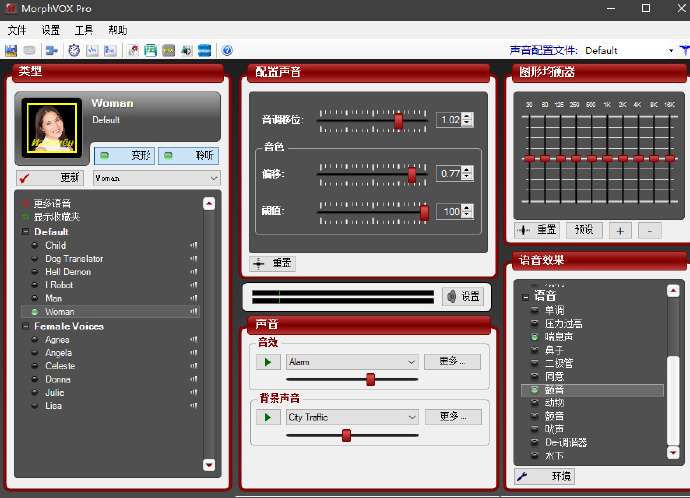This screenshot has width=690, height=498.
Task: Disable the 喘息声 voice effect
Action: pos(535,337)
